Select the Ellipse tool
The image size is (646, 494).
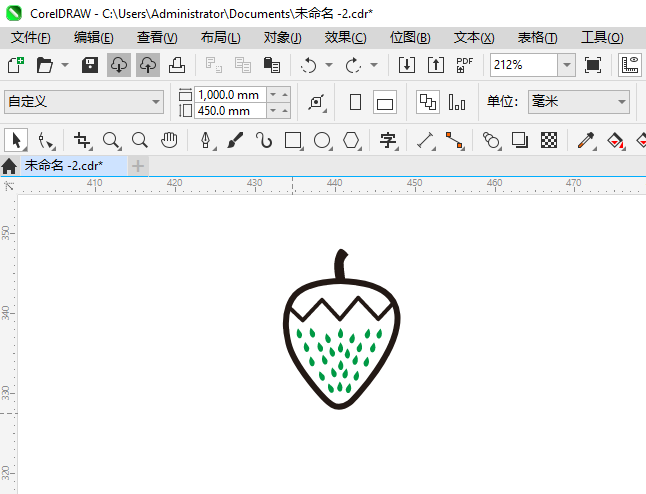click(322, 140)
